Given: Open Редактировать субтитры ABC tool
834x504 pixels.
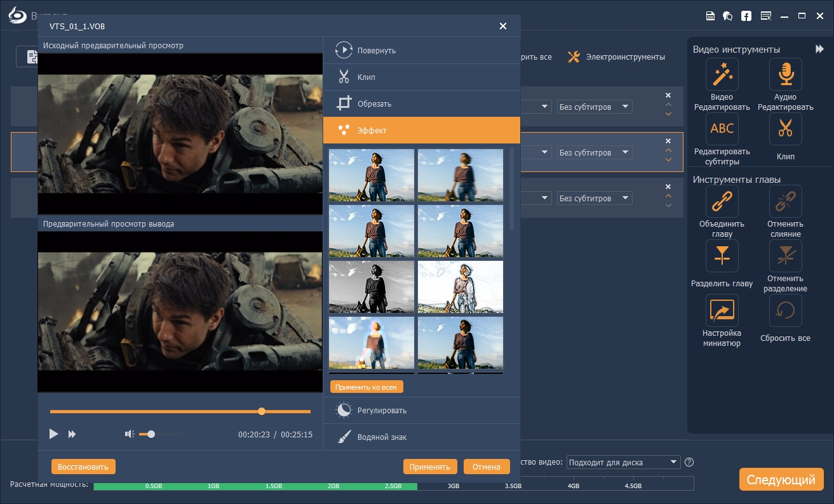Looking at the screenshot, I should click(x=722, y=129).
